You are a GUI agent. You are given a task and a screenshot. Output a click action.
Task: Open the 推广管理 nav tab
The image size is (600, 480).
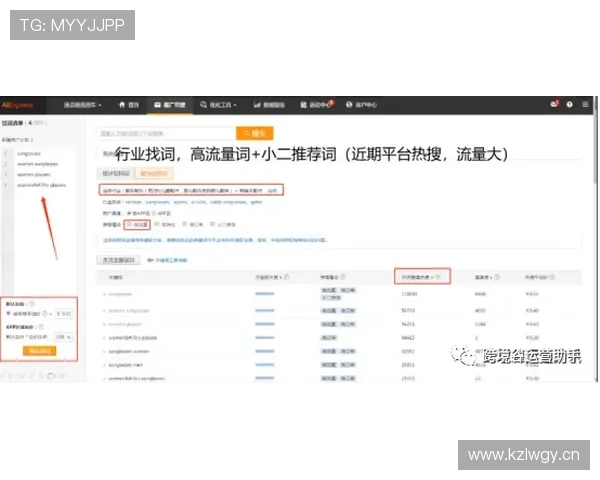(170, 104)
